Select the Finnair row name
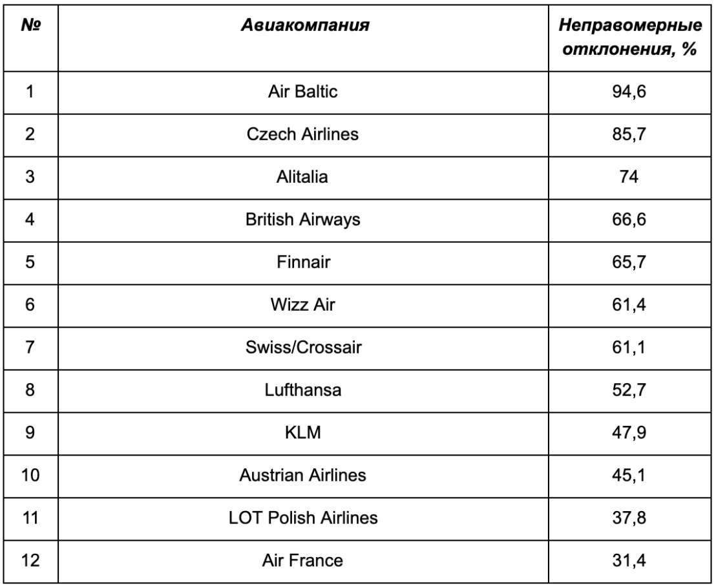 (303, 262)
